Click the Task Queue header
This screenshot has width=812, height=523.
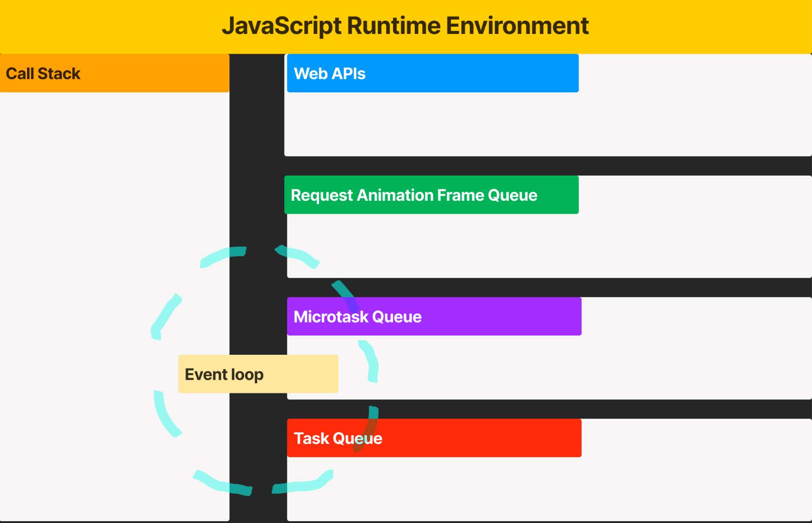(338, 438)
